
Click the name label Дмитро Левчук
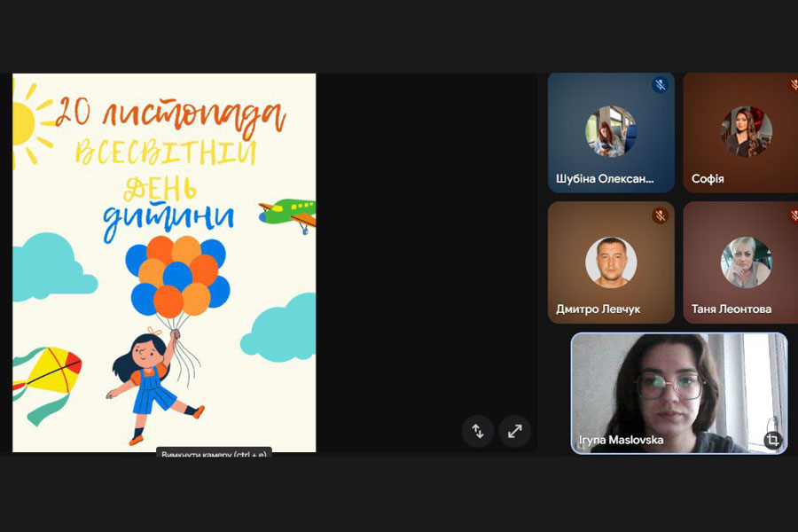coord(598,309)
